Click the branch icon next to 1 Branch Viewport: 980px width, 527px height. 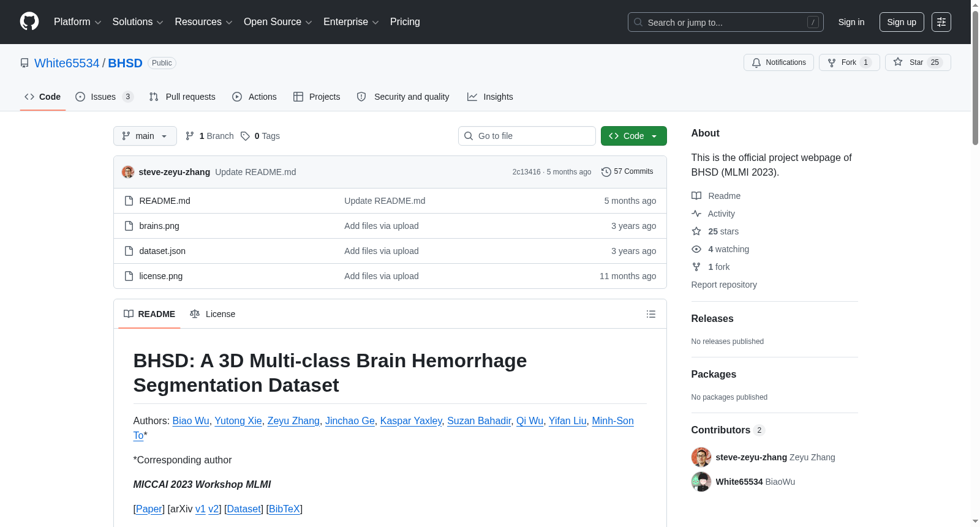tap(190, 136)
